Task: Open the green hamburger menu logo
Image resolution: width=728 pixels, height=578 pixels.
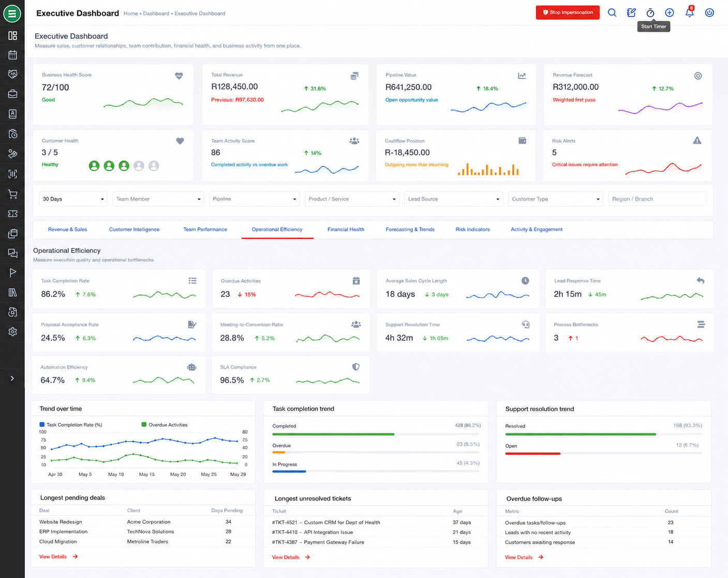Action: click(x=12, y=13)
